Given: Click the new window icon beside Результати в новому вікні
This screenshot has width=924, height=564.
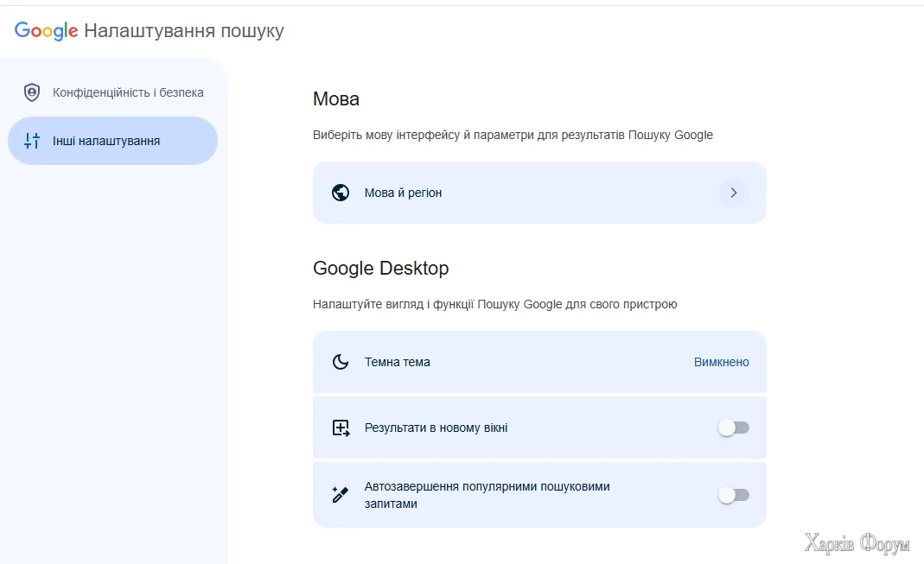Looking at the screenshot, I should [341, 427].
